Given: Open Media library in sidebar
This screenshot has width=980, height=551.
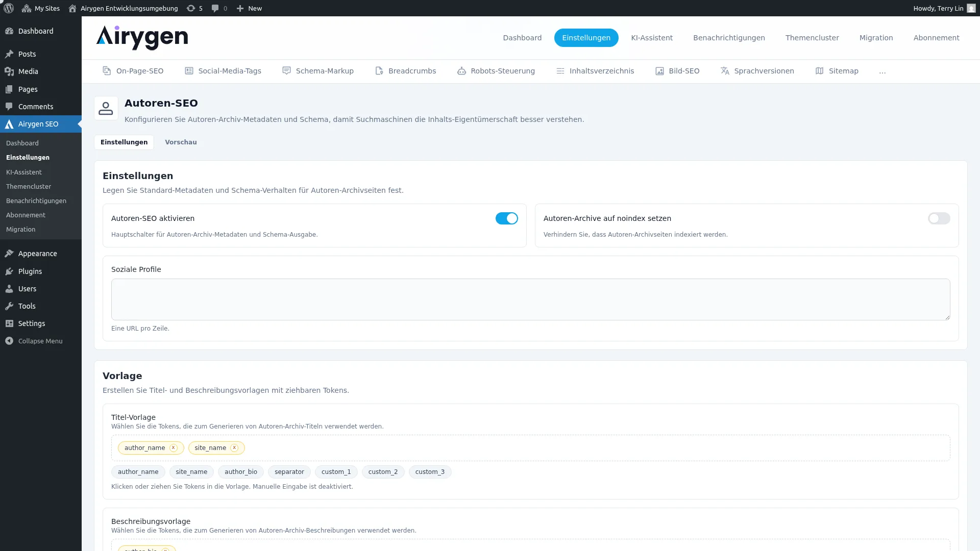Looking at the screenshot, I should coord(41,71).
